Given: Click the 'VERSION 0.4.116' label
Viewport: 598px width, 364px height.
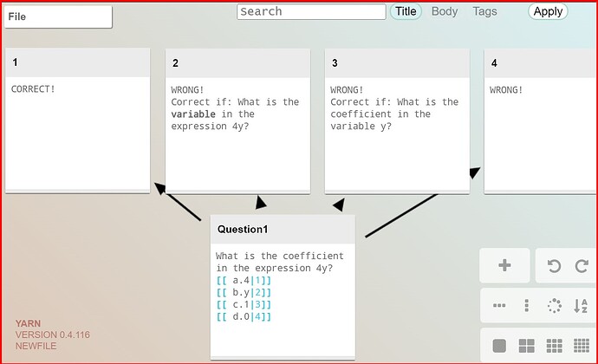Looking at the screenshot, I should (53, 335).
